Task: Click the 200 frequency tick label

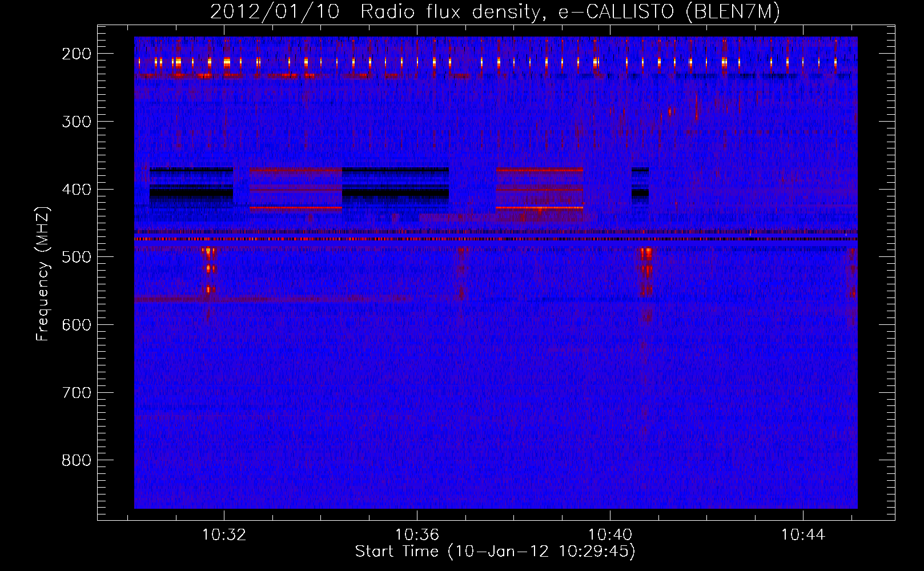Action: coord(76,54)
